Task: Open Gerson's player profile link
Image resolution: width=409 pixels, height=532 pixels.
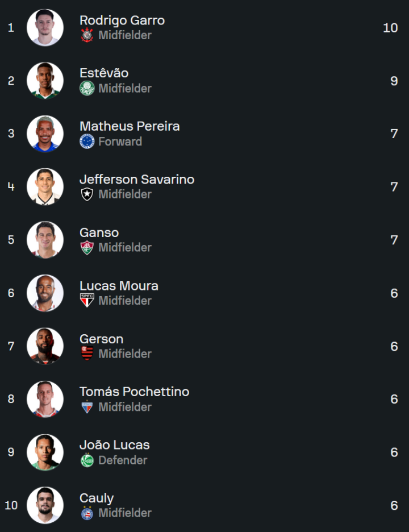Action: pos(101,339)
